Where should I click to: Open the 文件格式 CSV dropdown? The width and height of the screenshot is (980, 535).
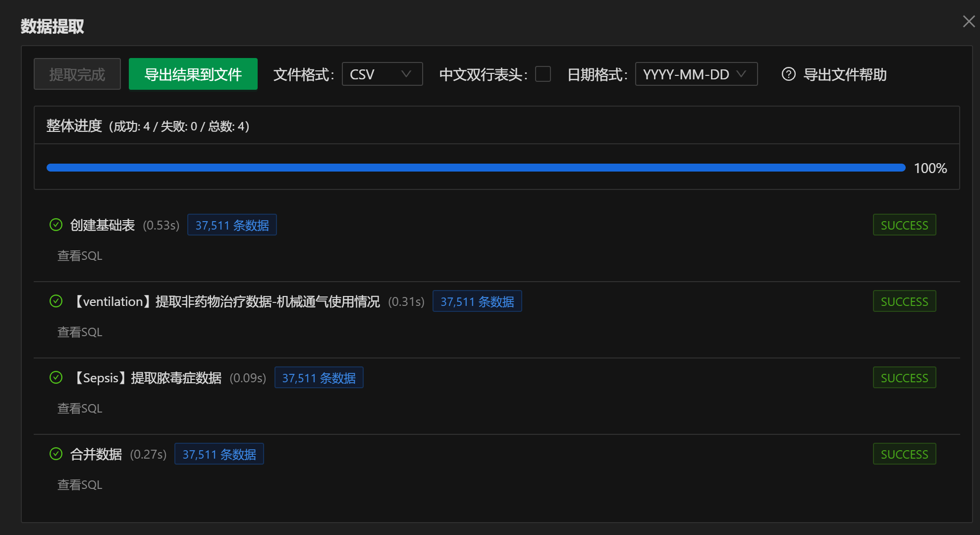[382, 74]
